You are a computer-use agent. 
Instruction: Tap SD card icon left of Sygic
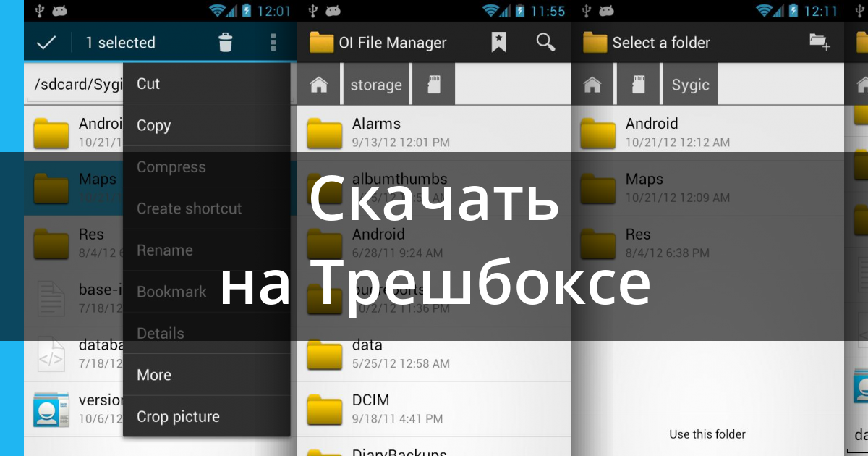coord(638,85)
